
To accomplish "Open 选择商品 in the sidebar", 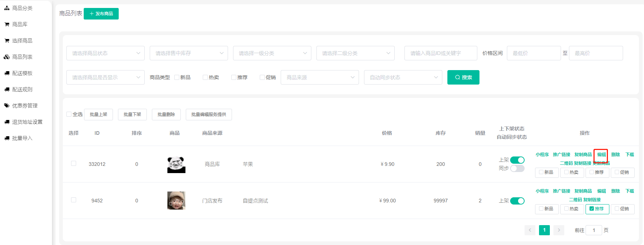I will click(22, 40).
